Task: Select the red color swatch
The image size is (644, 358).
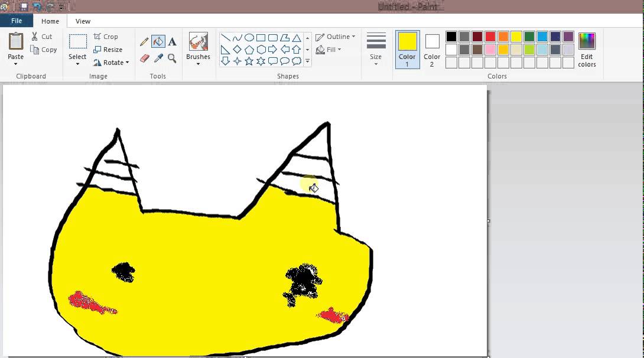Action: click(490, 36)
